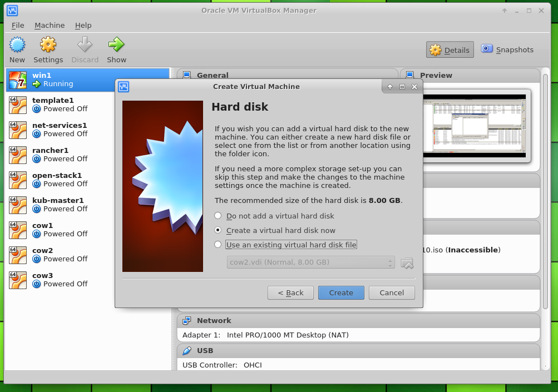This screenshot has width=558, height=392.
Task: Switch to the Snapshots view
Action: pos(507,50)
